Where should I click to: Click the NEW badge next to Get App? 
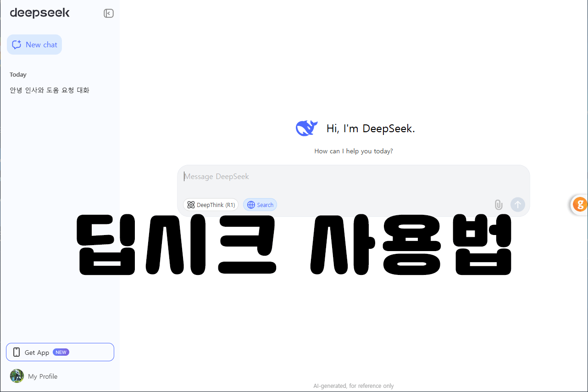(60, 352)
